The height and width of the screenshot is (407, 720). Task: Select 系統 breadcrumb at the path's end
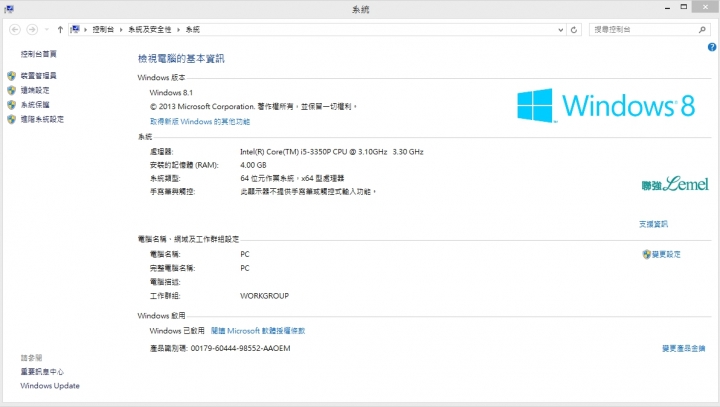tap(192, 29)
